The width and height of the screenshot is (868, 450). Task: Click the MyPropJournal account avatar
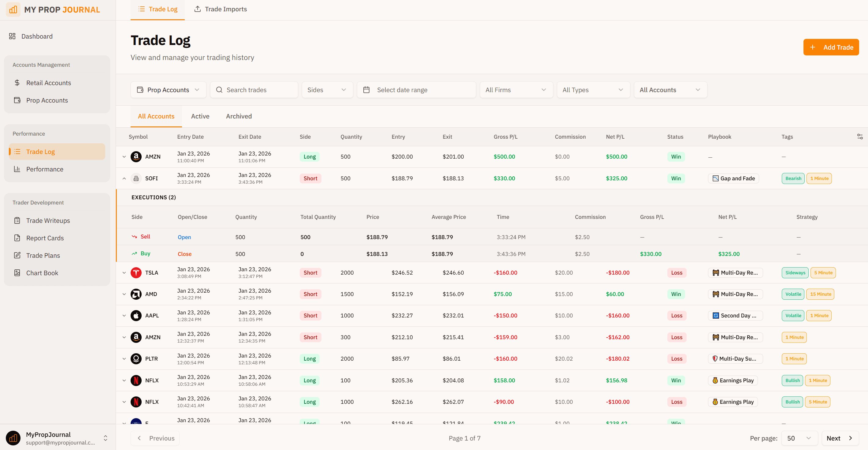[x=13, y=438]
